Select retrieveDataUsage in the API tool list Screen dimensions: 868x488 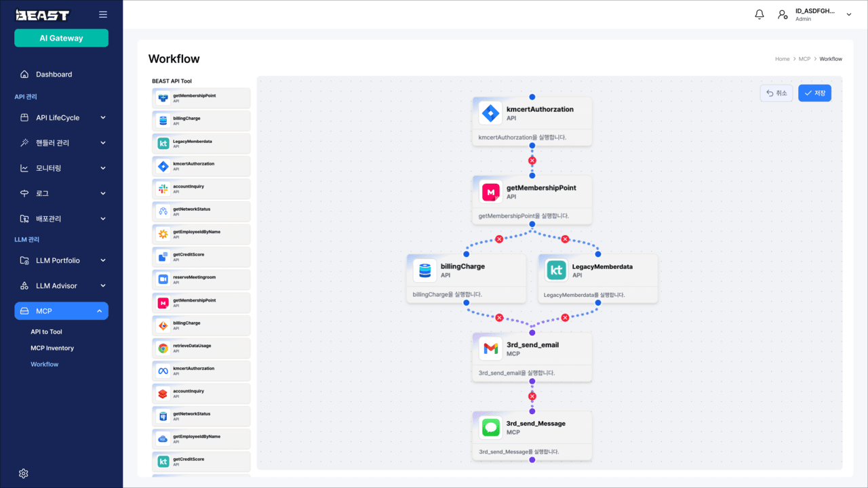pos(201,348)
